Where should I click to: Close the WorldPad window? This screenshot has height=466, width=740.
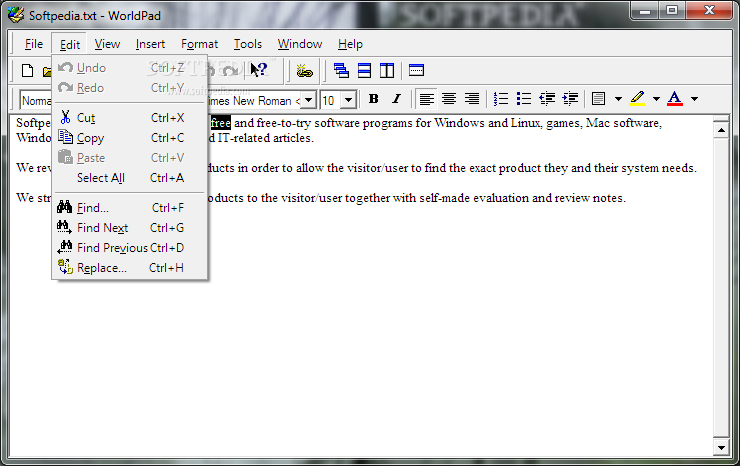(x=709, y=10)
